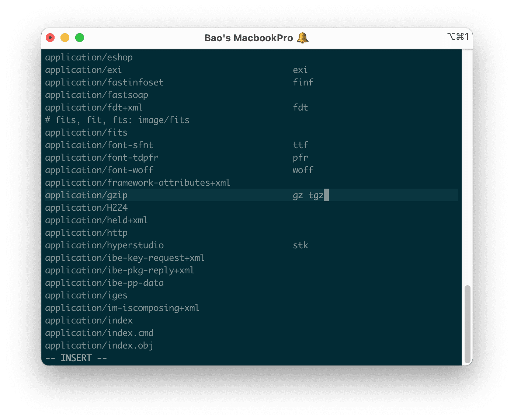Click on application/fastinfoset line

pyautogui.click(x=104, y=83)
